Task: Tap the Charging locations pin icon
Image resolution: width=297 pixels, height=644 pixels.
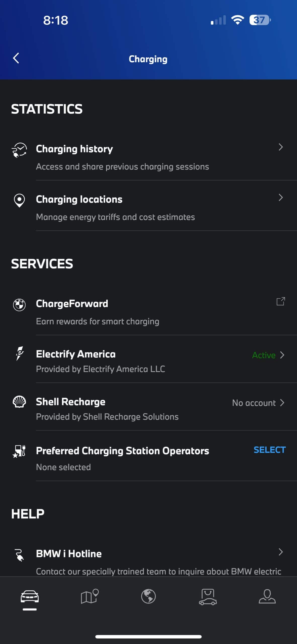Action: pyautogui.click(x=19, y=200)
